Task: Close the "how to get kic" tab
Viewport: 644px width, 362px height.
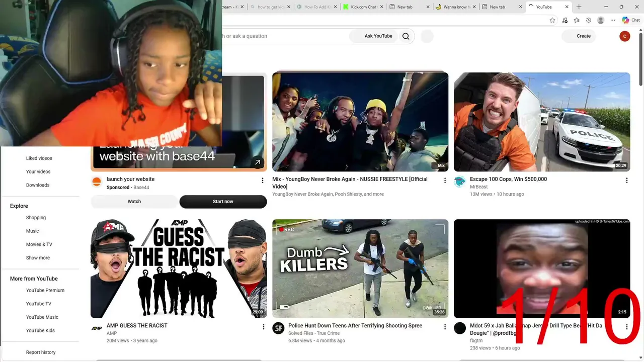Action: 289,7
